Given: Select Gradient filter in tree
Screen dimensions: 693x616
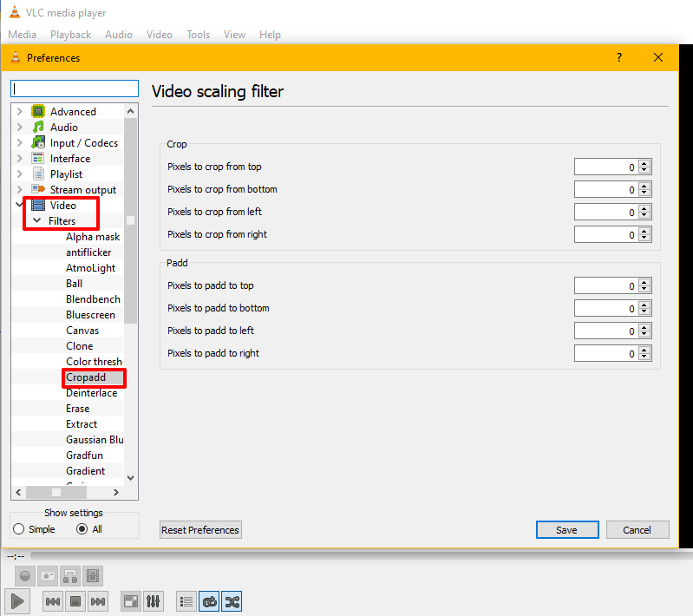Looking at the screenshot, I should 86,470.
